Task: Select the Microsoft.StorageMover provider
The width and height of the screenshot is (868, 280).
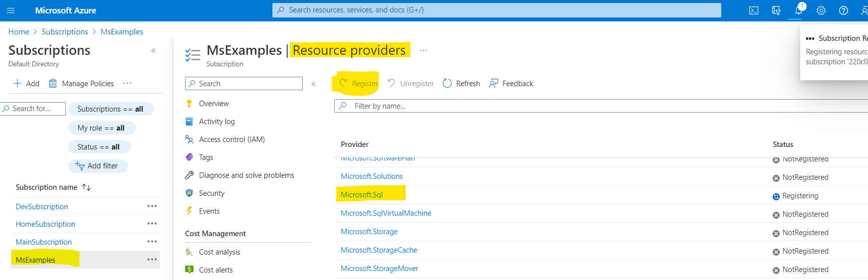Action: [380, 269]
